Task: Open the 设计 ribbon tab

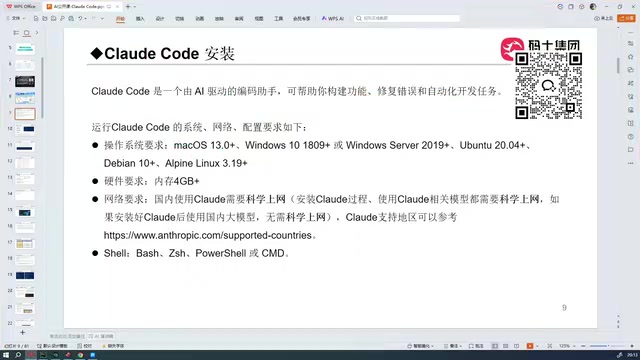Action: [160, 19]
